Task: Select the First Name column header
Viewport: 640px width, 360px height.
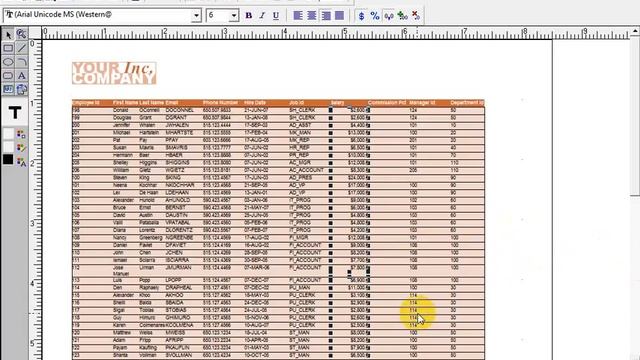Action: coord(125,102)
